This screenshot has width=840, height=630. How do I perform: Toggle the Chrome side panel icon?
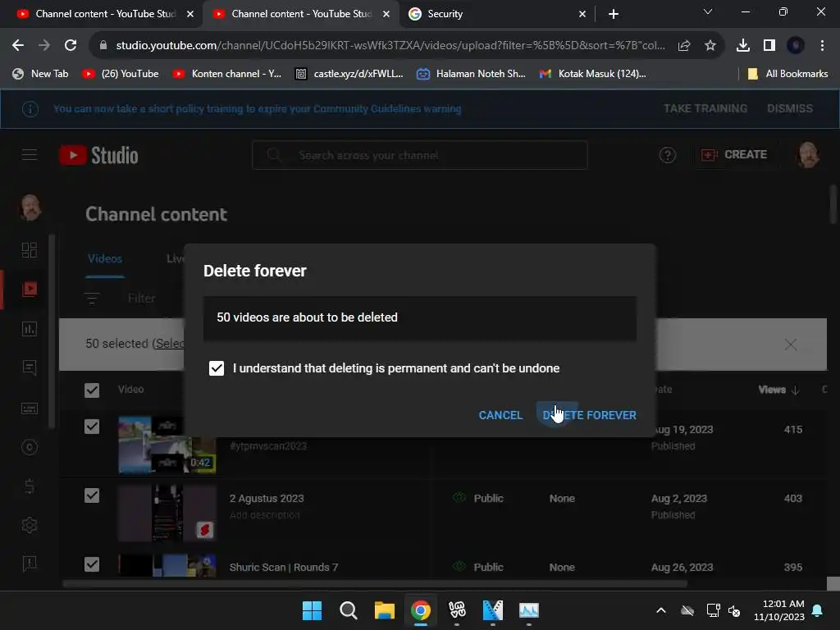click(769, 46)
